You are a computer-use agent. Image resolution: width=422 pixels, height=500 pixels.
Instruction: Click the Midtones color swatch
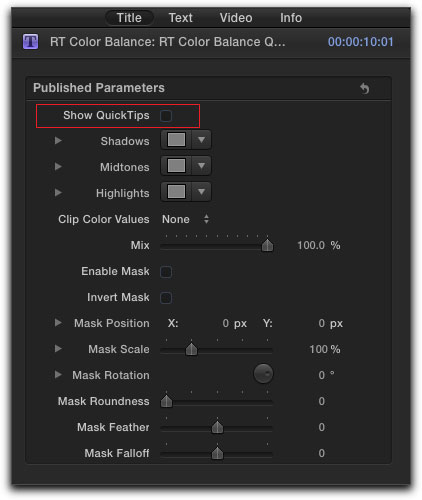(x=176, y=166)
